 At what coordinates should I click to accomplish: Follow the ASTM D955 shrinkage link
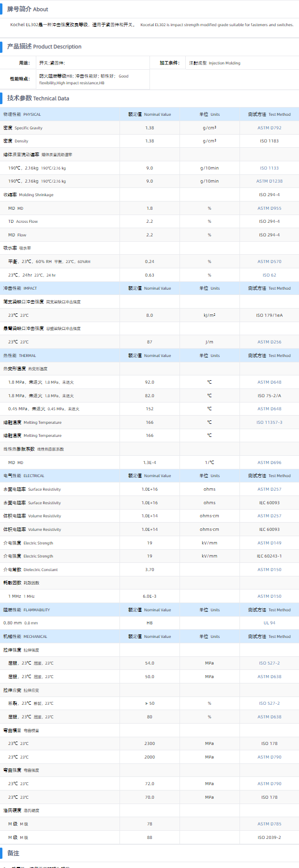[269, 208]
